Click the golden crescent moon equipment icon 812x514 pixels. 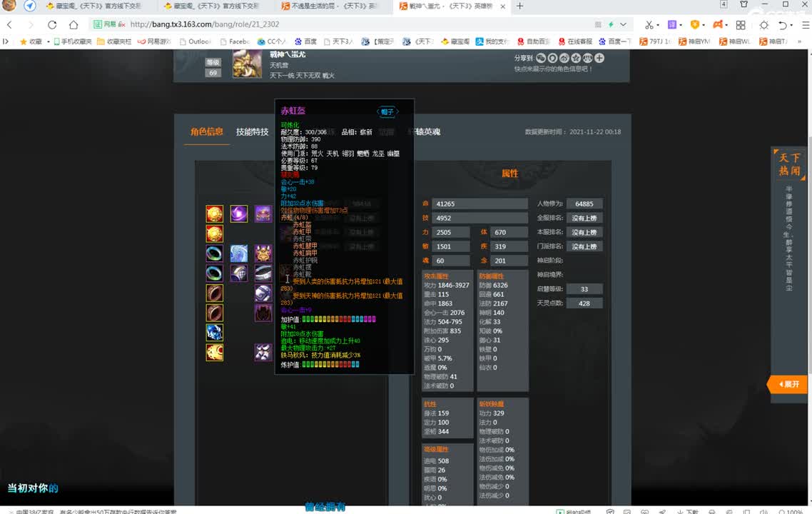(x=214, y=352)
